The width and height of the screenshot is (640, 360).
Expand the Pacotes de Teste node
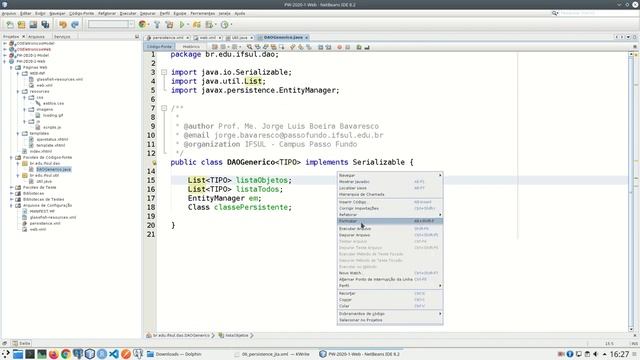coord(11,187)
